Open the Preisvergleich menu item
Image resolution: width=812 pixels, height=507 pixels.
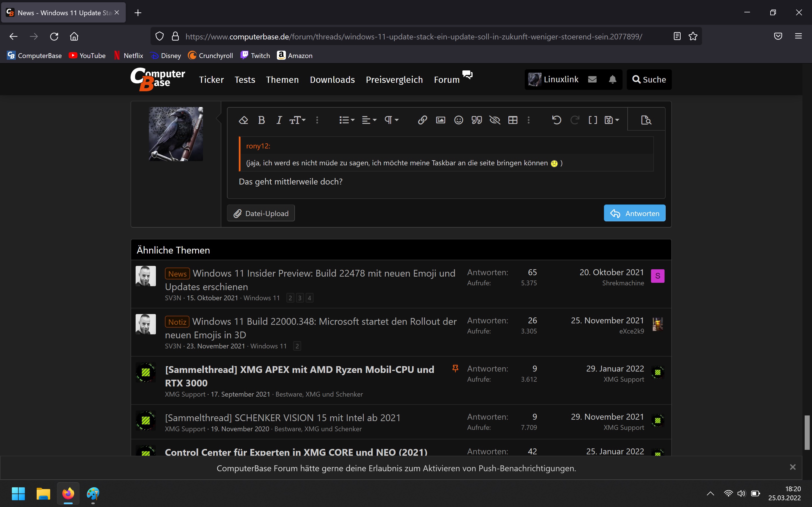(x=394, y=80)
